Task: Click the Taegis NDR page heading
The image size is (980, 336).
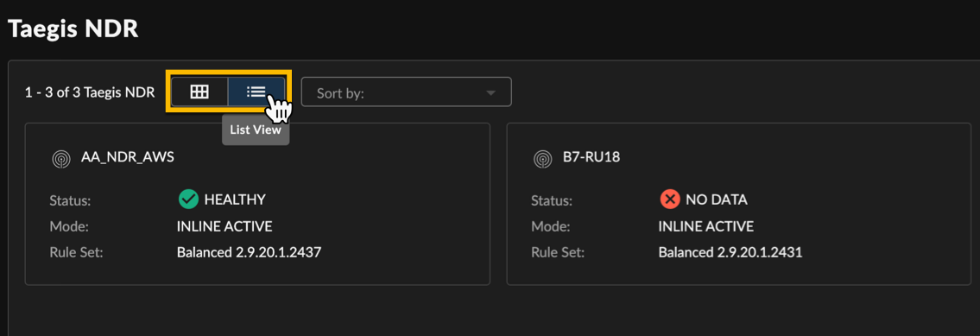Action: point(73,29)
